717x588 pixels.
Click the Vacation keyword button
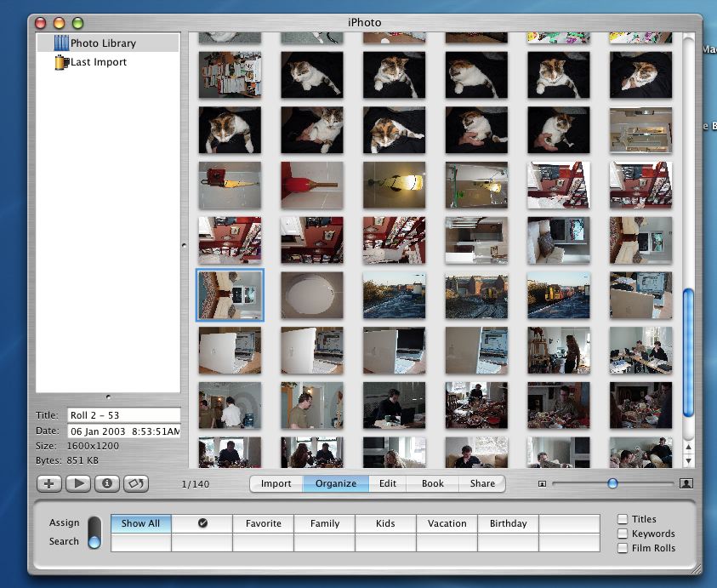(447, 523)
